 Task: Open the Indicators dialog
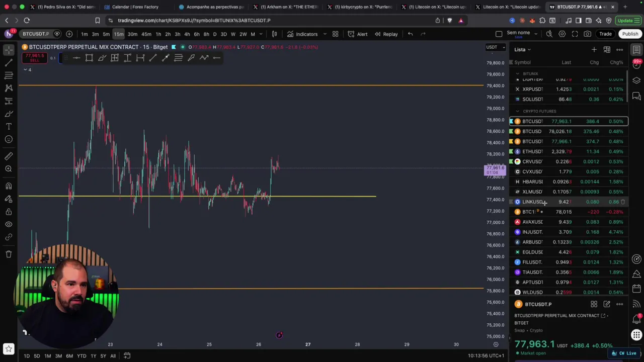coord(302,34)
